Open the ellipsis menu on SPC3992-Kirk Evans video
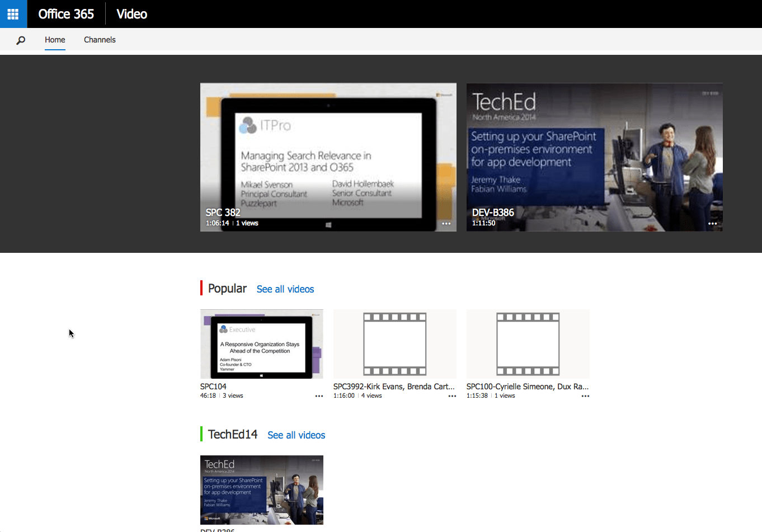This screenshot has width=762, height=532. pos(452,396)
